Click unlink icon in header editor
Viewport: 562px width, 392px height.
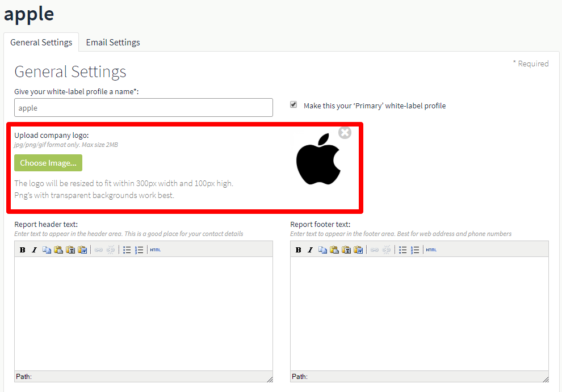pos(111,250)
